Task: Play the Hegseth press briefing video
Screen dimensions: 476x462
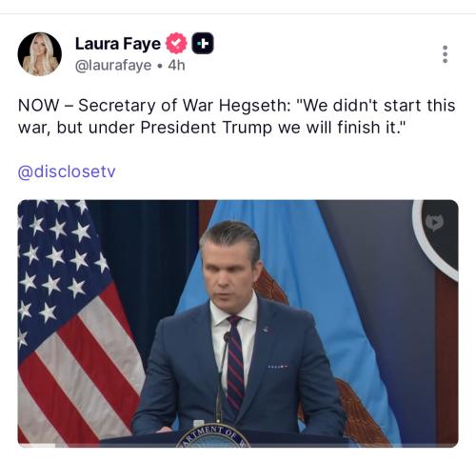Action: [x=238, y=323]
